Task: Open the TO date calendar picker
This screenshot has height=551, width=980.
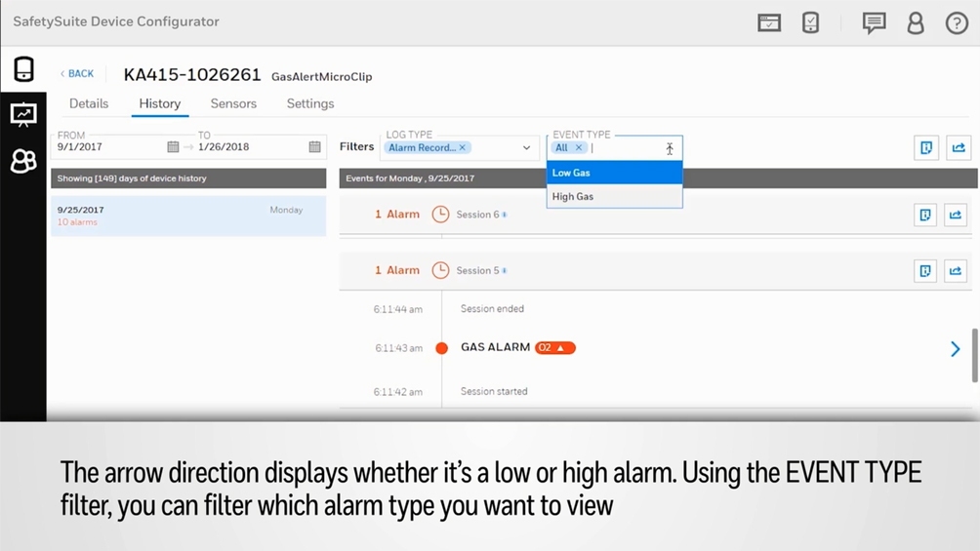Action: [314, 147]
